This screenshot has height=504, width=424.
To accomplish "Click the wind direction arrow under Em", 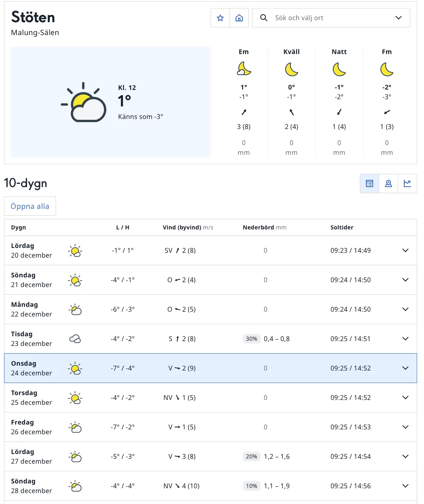I will (x=244, y=112).
